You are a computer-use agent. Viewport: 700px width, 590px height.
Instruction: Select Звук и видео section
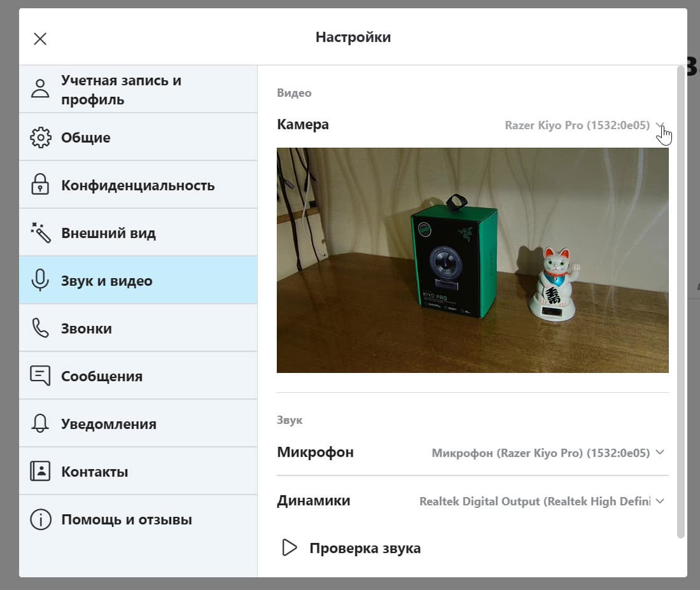coord(138,281)
